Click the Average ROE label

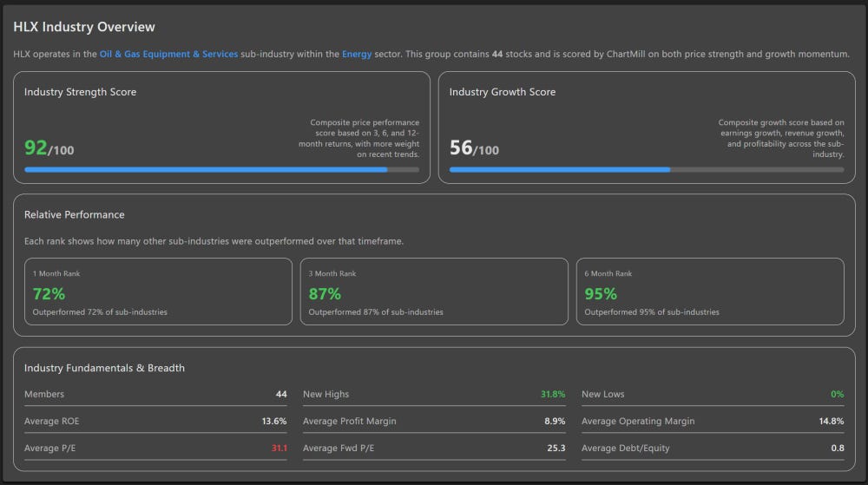(51, 421)
